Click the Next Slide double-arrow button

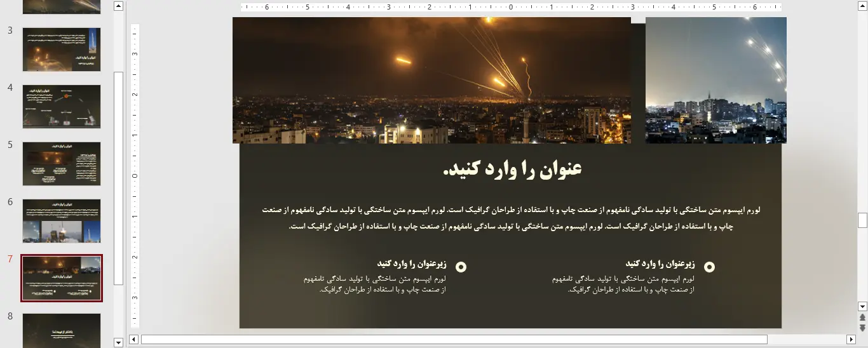click(x=862, y=328)
